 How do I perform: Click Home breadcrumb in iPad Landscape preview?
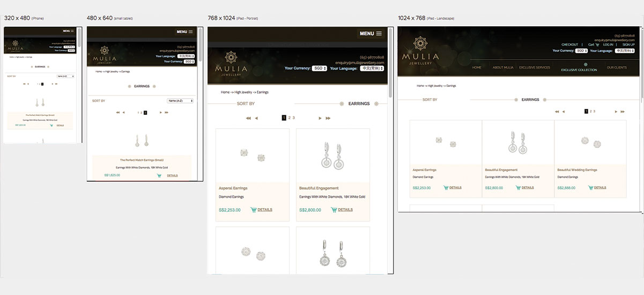pyautogui.click(x=420, y=86)
